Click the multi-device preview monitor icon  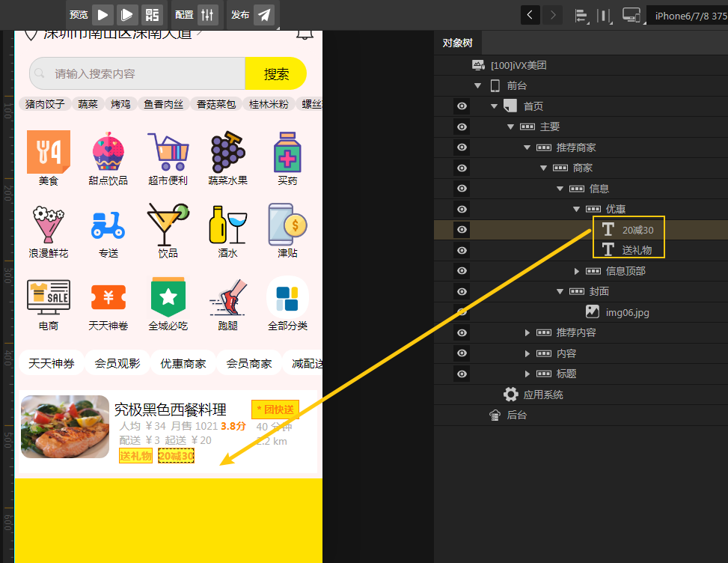coord(631,13)
